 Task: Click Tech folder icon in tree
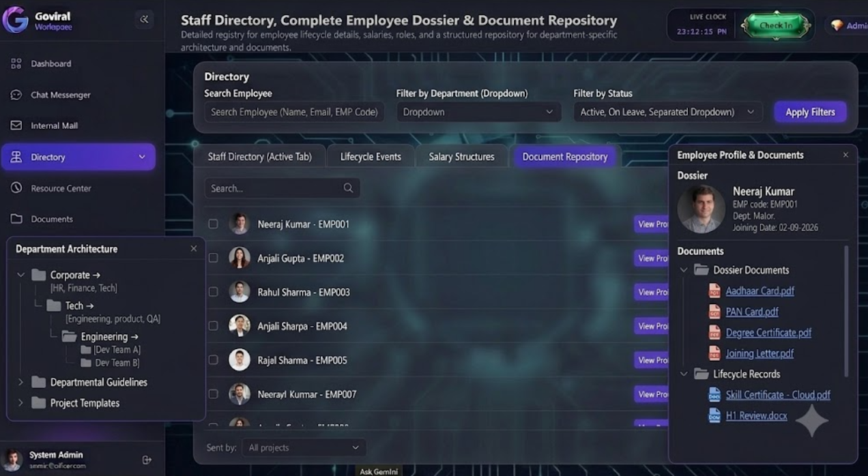(54, 306)
